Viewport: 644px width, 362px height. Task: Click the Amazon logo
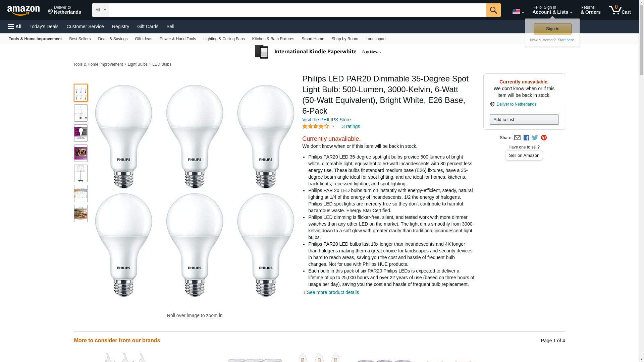(x=23, y=10)
